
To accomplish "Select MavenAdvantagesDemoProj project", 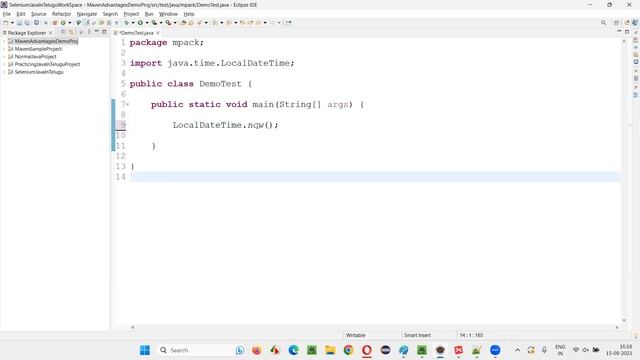I will [x=46, y=41].
